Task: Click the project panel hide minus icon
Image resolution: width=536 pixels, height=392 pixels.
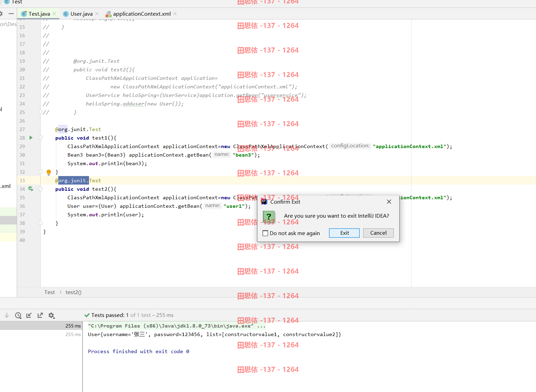Action: [11, 14]
